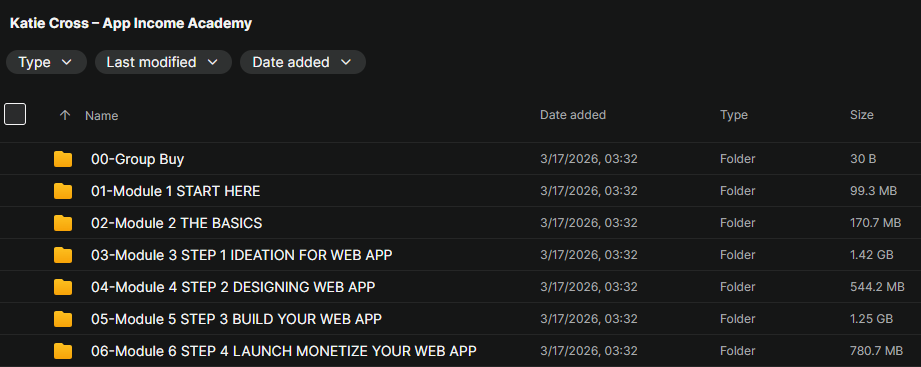The image size is (921, 367).
Task: Click the Folder type cell of 05-Module 5 row
Action: click(737, 319)
